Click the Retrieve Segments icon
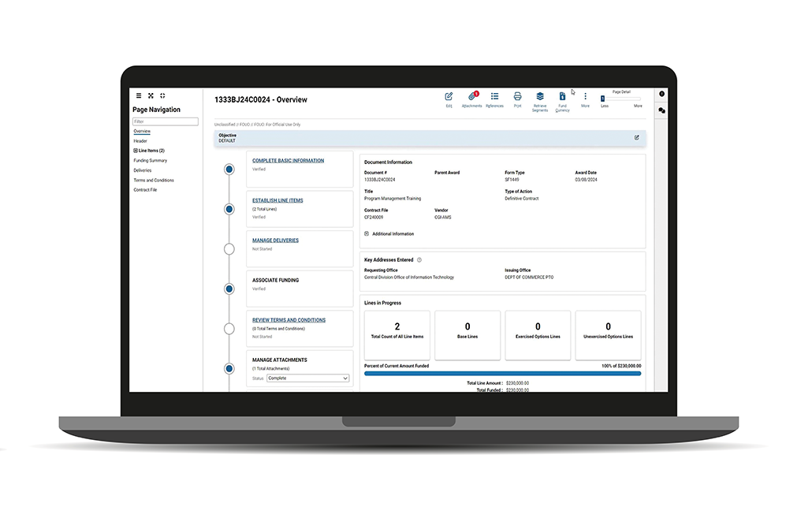812x518 pixels. [x=540, y=96]
